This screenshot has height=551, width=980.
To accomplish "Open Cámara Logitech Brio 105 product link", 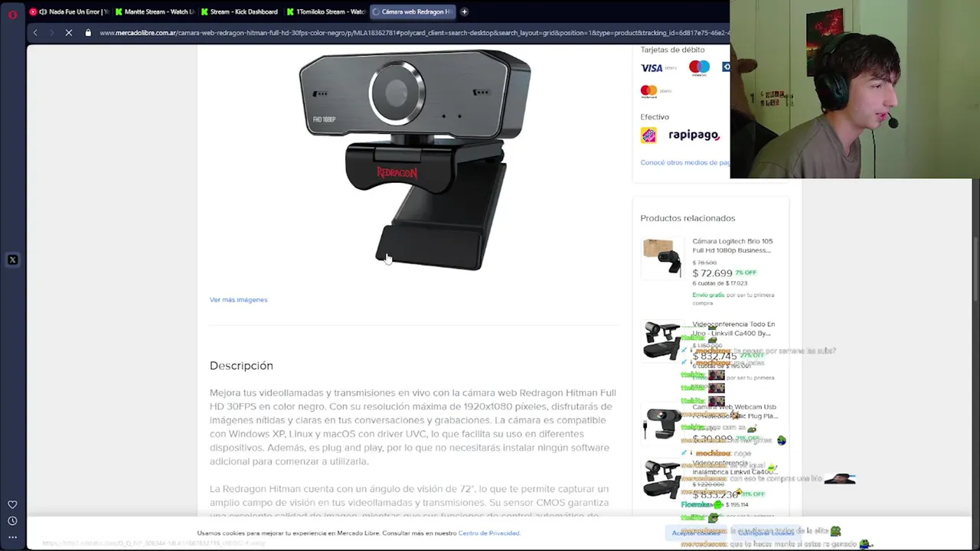I will click(x=733, y=246).
